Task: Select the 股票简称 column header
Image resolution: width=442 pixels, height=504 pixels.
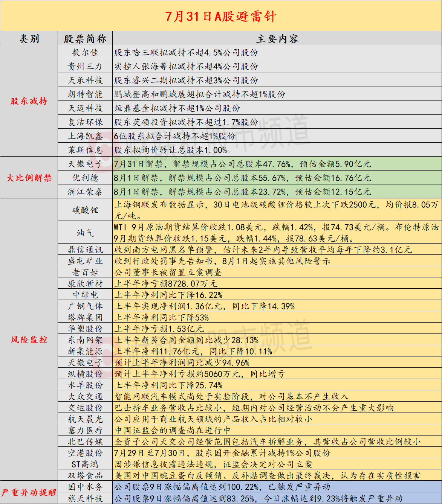Action: (86, 38)
